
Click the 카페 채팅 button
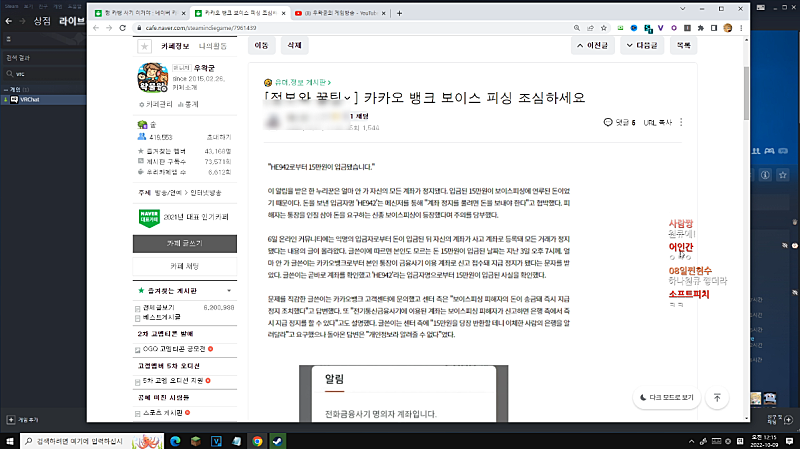(185, 266)
